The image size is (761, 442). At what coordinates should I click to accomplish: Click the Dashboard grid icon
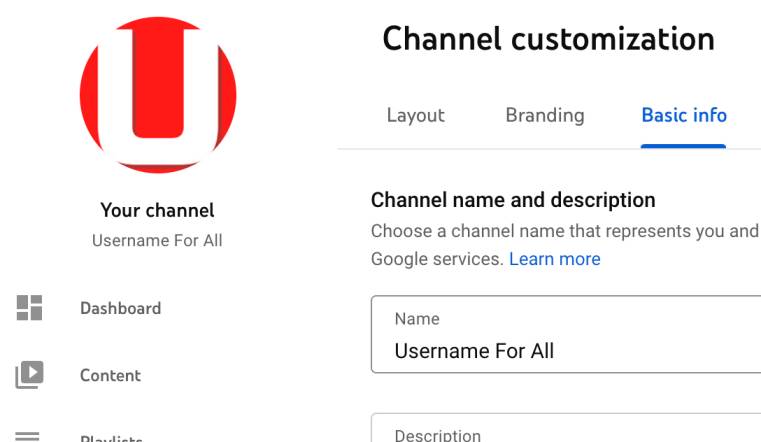click(29, 308)
